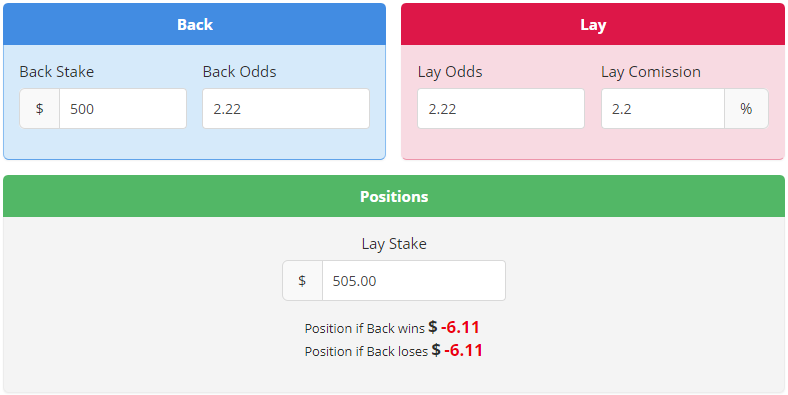
Task: Select the red -6.11 value for Back wins
Action: coord(460,327)
